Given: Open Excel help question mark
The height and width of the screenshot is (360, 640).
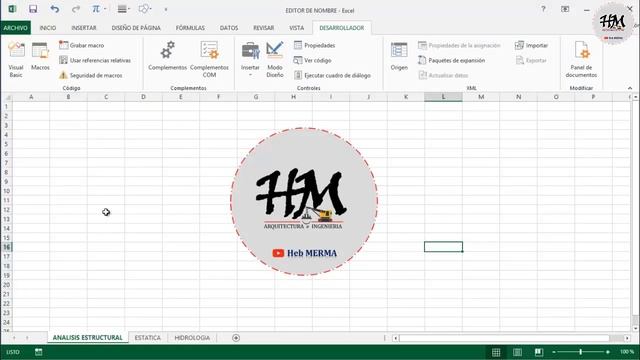Looking at the screenshot, I should (x=543, y=9).
